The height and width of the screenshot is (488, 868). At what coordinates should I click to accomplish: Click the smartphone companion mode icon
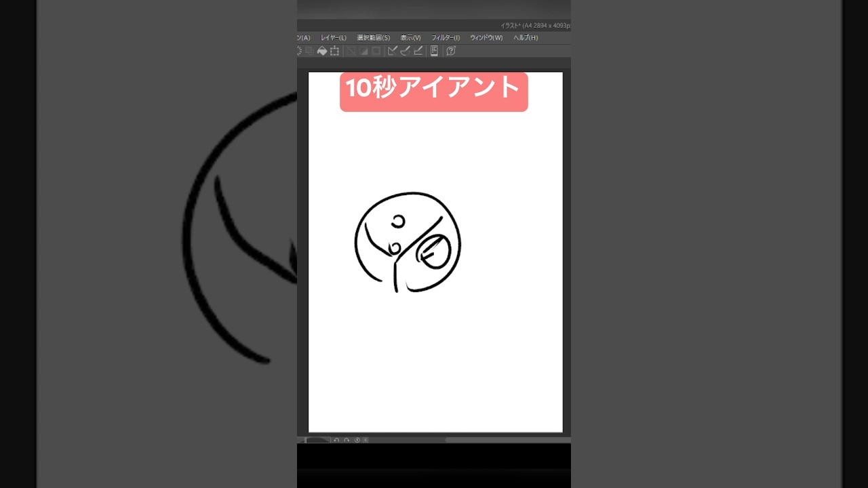point(434,51)
